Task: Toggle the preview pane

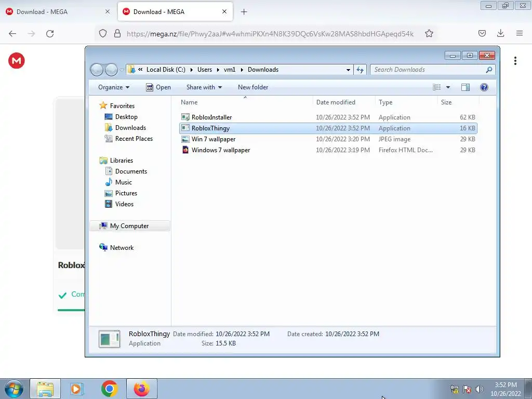Action: point(465,87)
